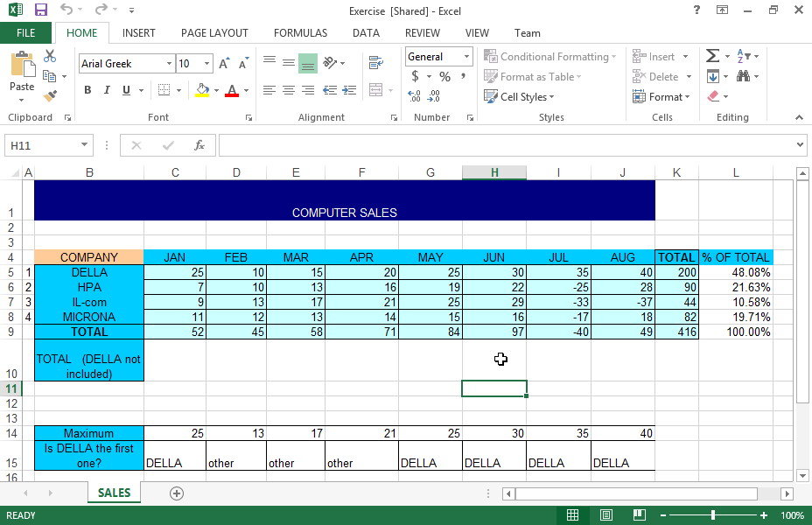Toggle bottom vertical alignment
The height and width of the screenshot is (525, 812).
coord(307,63)
